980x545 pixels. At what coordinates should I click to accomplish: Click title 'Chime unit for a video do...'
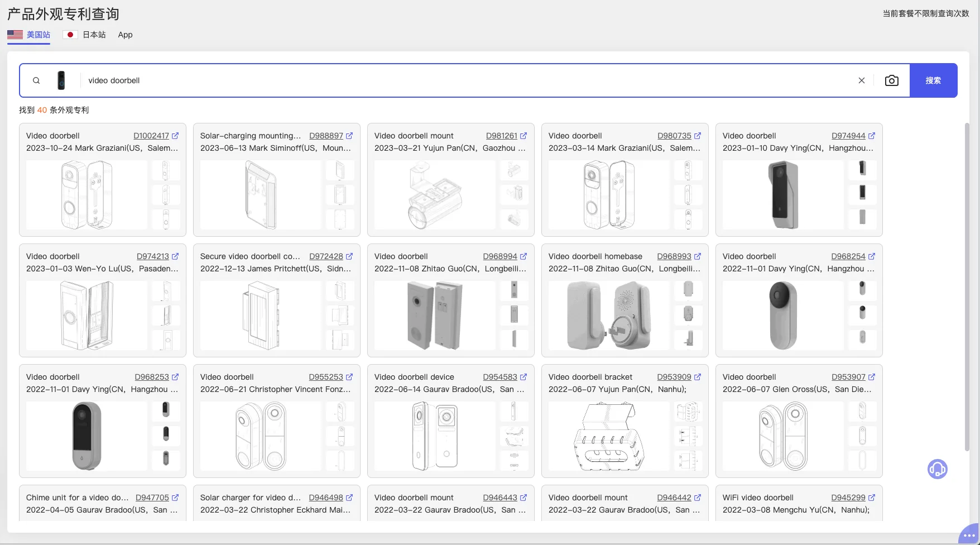click(x=77, y=498)
